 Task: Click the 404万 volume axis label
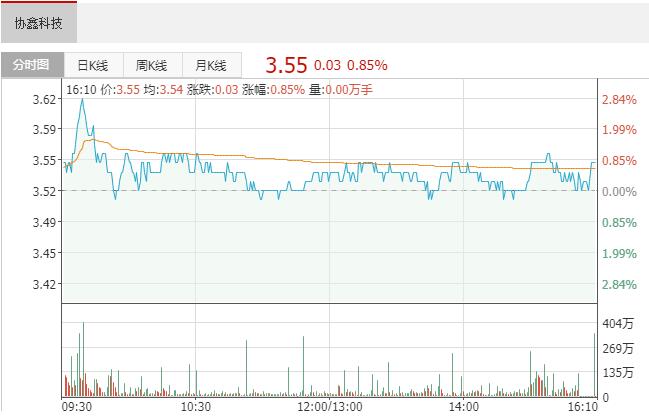(x=618, y=323)
